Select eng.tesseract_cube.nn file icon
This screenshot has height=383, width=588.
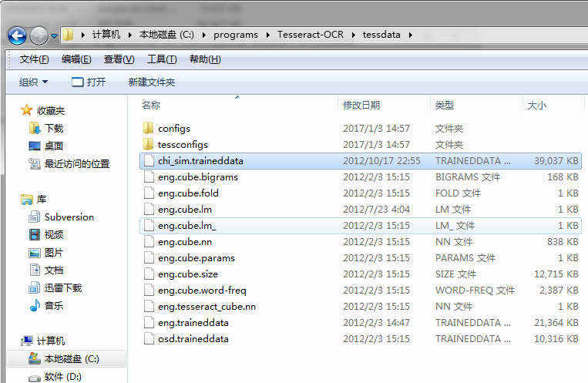pyautogui.click(x=149, y=306)
